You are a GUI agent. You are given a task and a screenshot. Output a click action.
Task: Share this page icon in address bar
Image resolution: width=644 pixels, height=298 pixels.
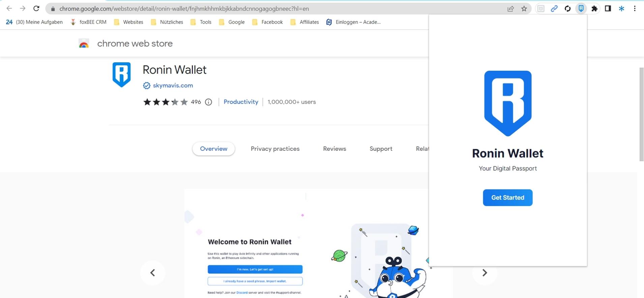[510, 9]
